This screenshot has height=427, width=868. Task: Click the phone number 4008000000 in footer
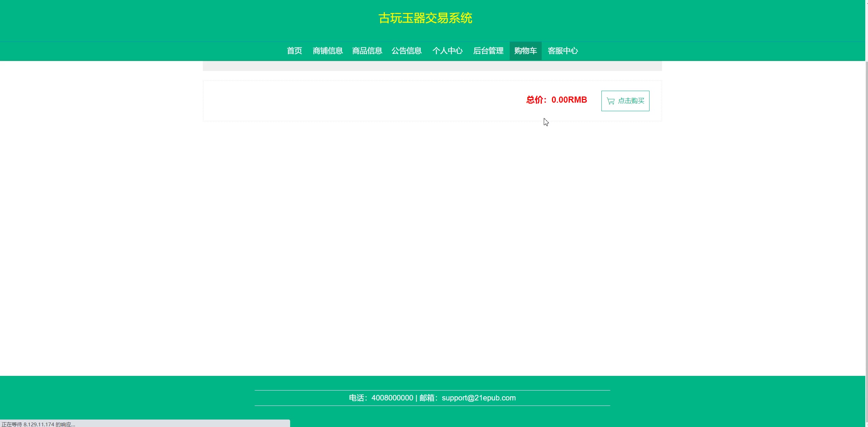(x=392, y=398)
